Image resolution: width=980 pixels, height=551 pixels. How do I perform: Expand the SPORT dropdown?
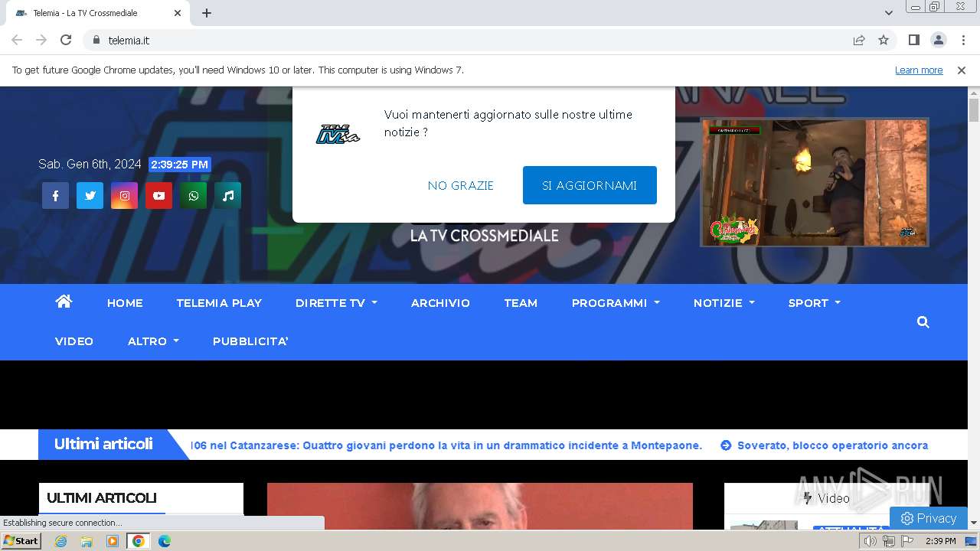(x=815, y=303)
